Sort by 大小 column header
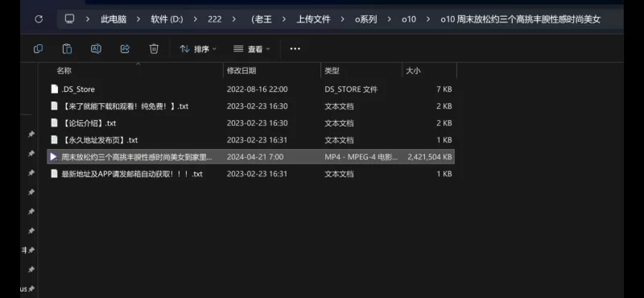 coord(413,71)
